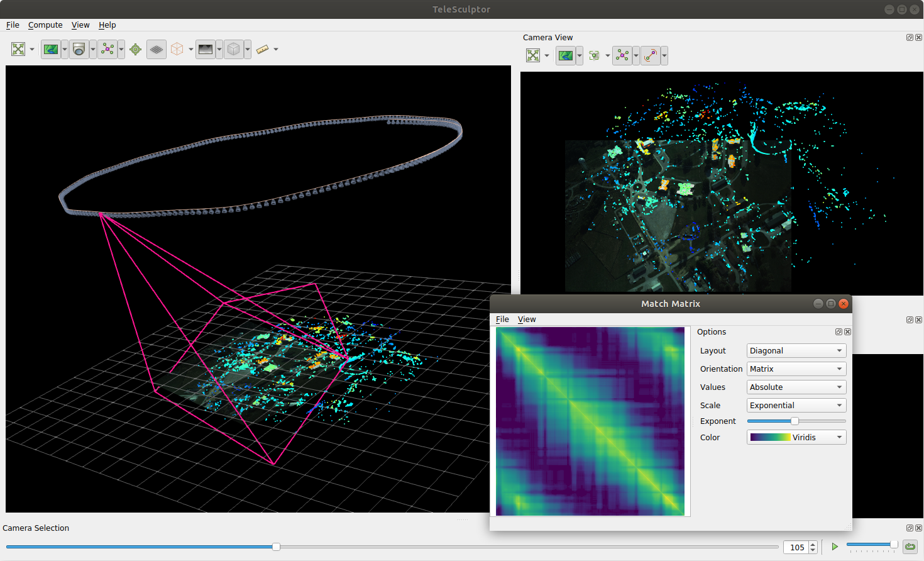Click the reset view icon in World View

(x=18, y=49)
